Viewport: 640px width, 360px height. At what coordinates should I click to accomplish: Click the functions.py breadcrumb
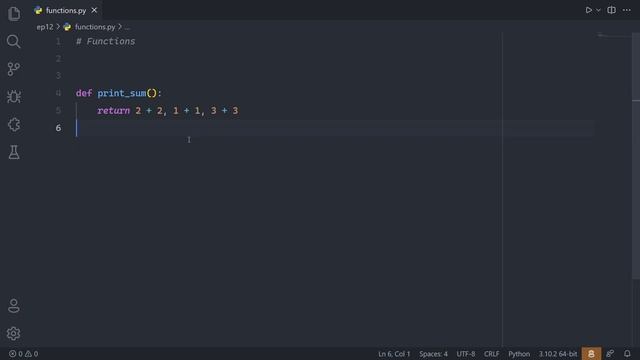click(x=95, y=27)
